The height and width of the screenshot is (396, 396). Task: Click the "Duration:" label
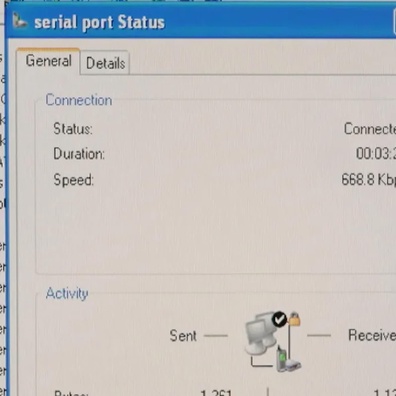pos(79,154)
